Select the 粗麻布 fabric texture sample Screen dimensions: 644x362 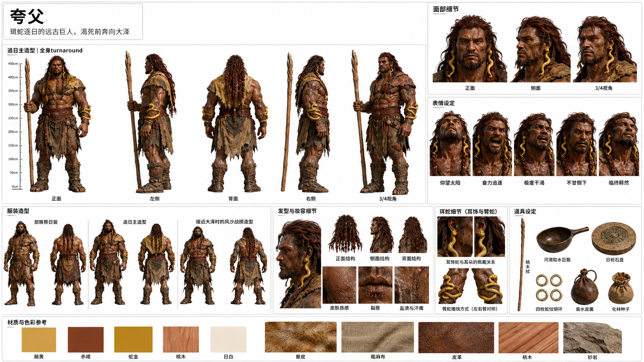click(377, 337)
